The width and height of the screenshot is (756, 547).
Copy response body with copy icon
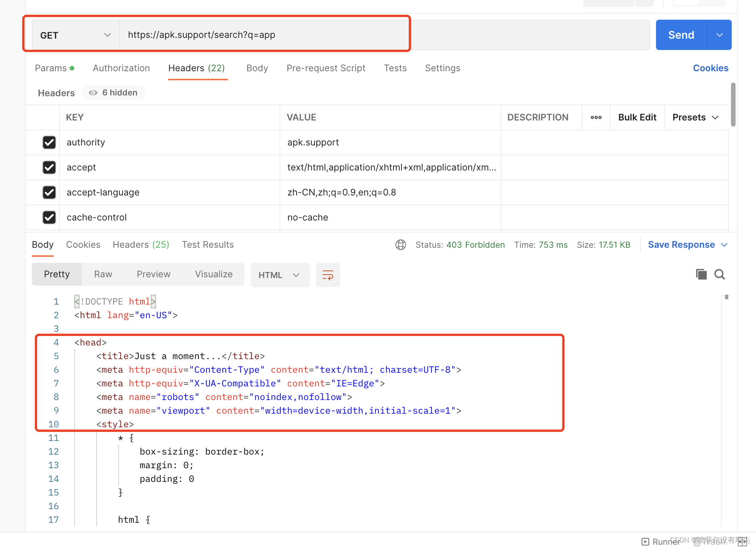701,274
